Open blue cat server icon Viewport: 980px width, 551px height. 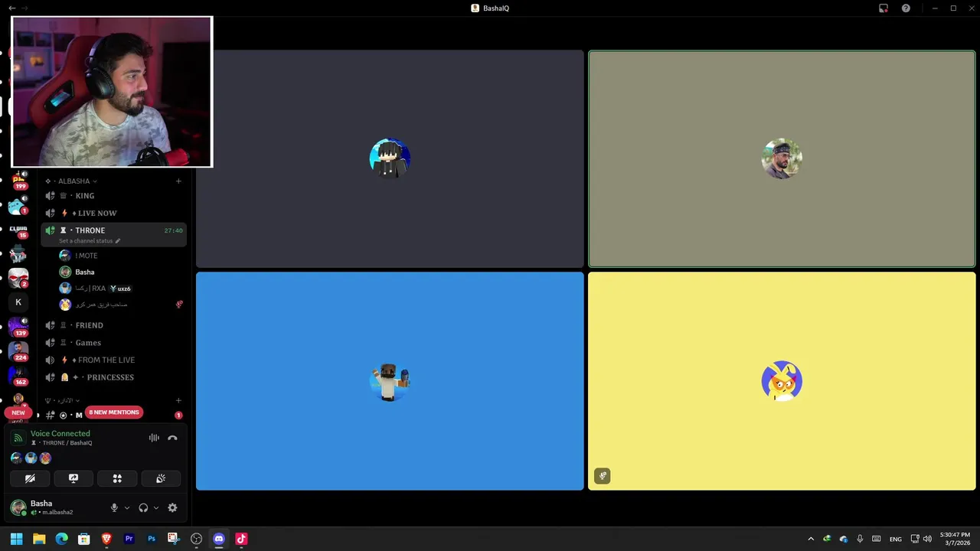(18, 206)
